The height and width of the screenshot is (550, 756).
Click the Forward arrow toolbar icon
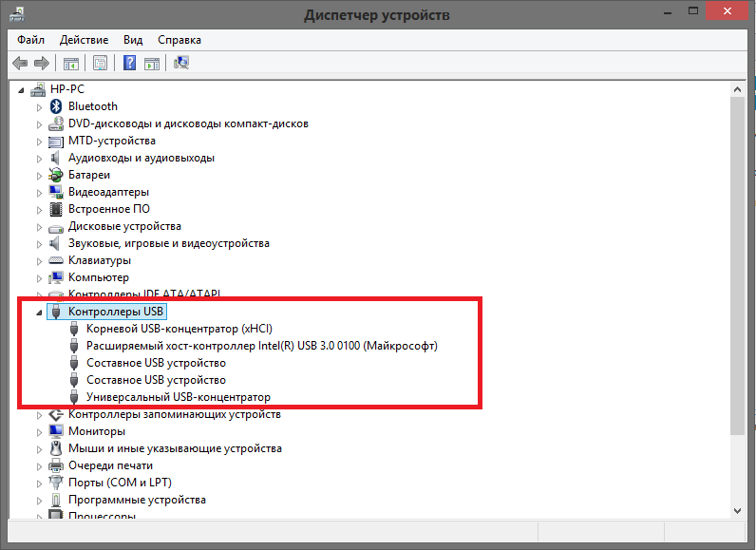coord(42,63)
